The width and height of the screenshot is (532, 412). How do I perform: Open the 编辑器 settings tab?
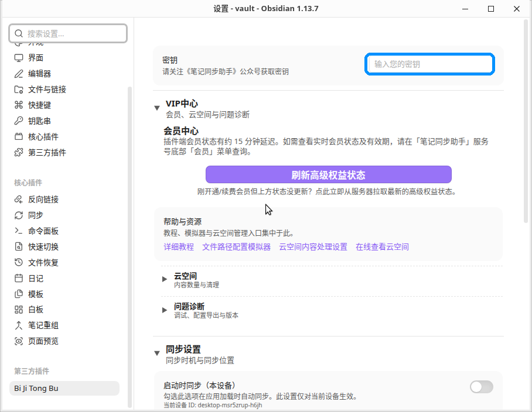[x=64, y=74]
